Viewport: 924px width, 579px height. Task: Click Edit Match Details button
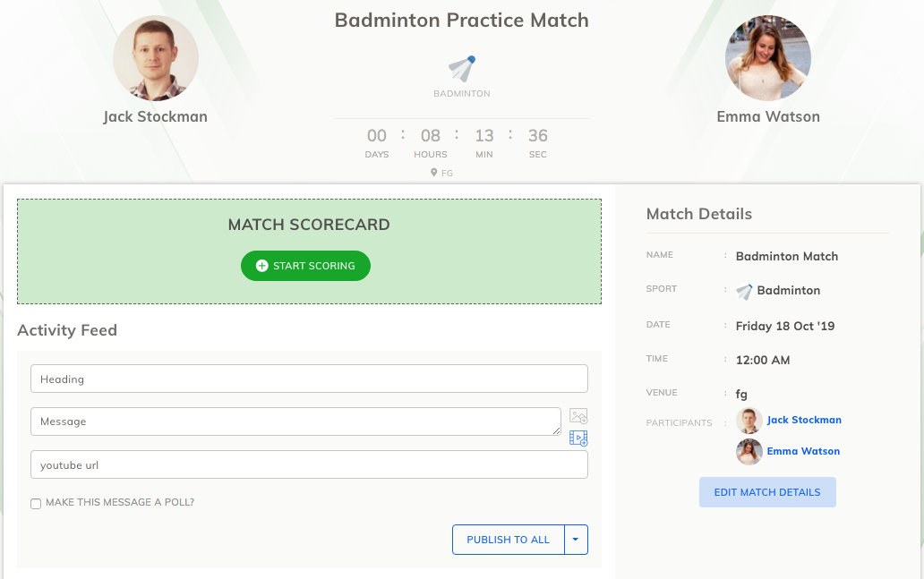[x=767, y=492]
